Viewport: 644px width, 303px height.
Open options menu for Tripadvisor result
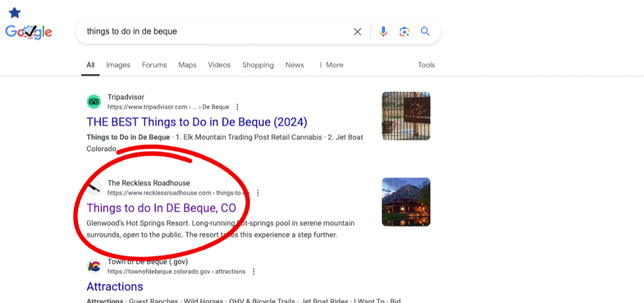coord(237,107)
